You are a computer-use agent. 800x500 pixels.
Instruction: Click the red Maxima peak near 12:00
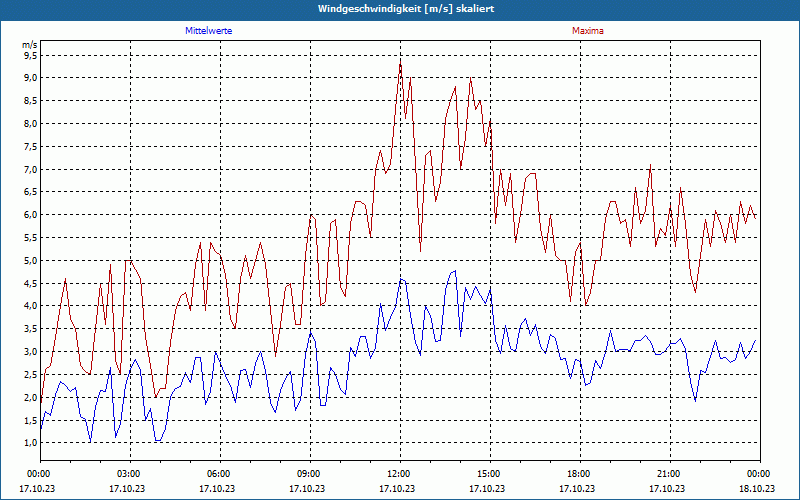(401, 63)
